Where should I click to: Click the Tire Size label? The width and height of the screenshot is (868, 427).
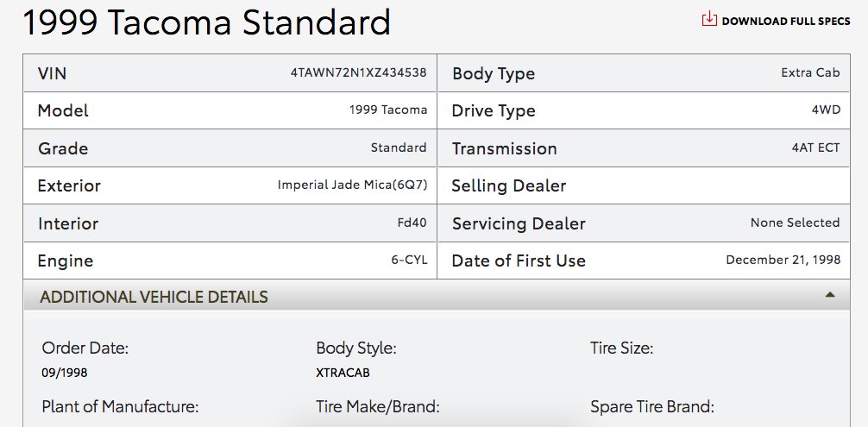point(621,349)
